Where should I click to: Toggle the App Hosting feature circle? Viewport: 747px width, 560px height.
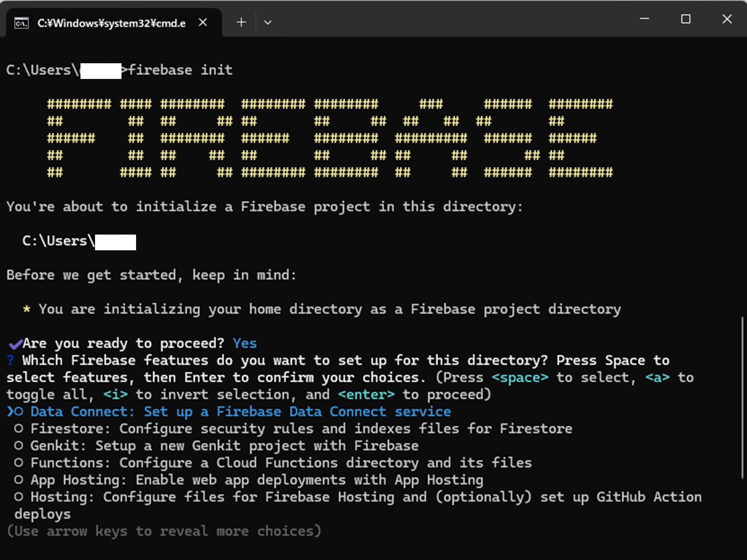point(19,480)
